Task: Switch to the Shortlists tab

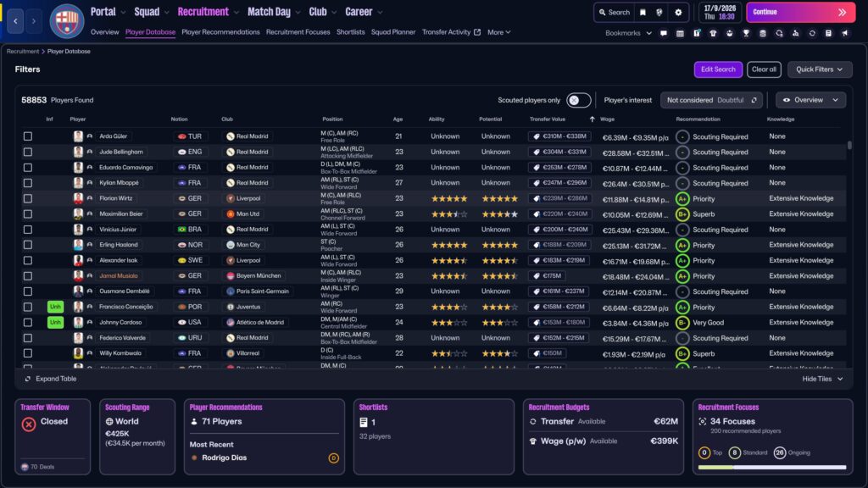Action: pos(350,32)
